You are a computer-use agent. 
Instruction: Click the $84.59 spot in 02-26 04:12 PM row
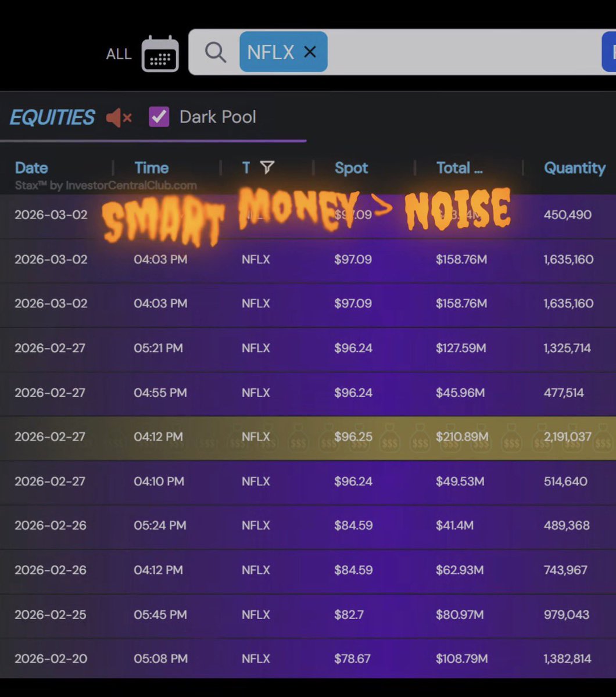tap(353, 570)
